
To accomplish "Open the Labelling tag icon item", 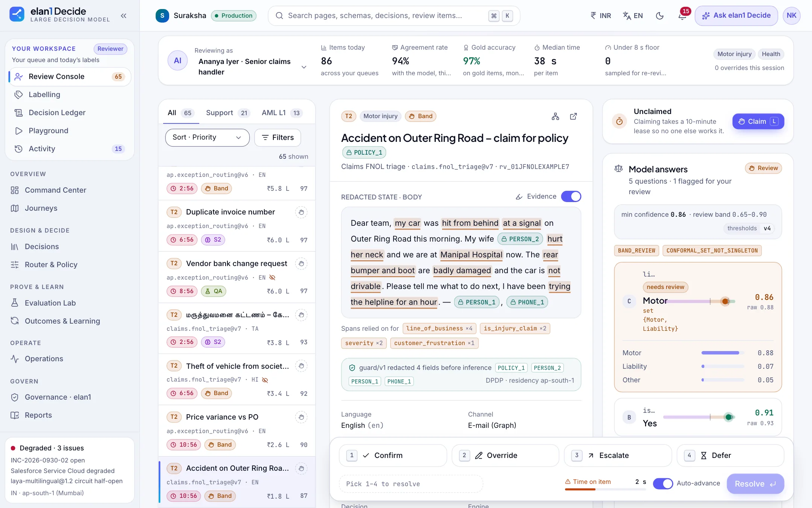I will [x=70, y=94].
